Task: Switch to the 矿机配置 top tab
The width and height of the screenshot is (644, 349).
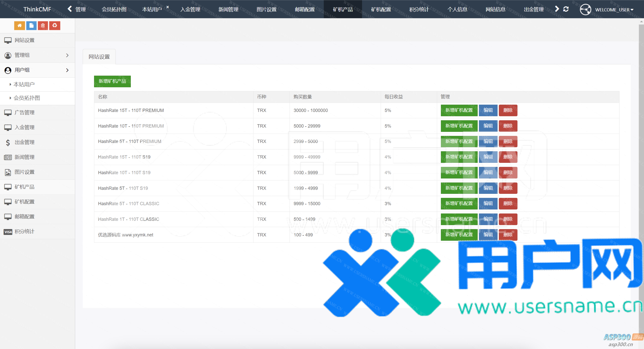Action: [381, 10]
